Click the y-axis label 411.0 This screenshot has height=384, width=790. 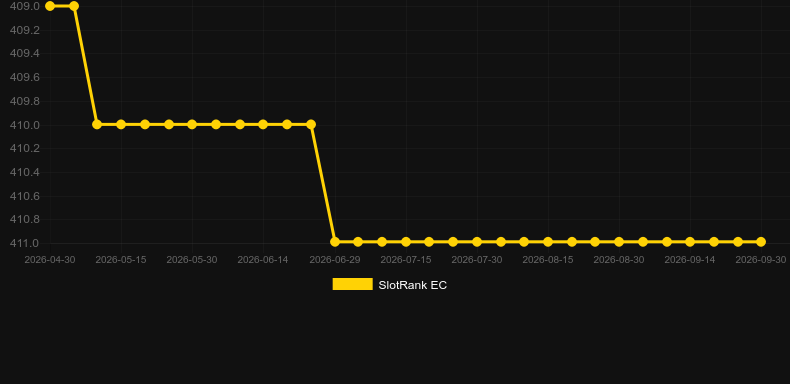(24, 243)
